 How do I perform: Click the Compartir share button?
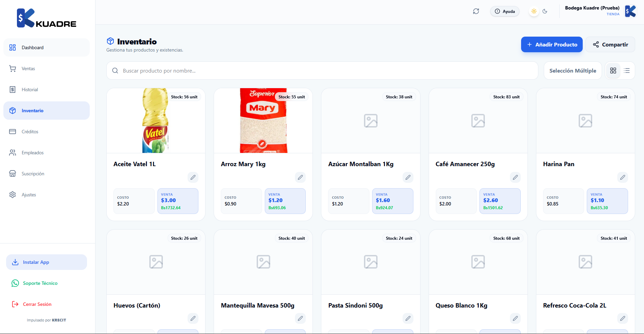pyautogui.click(x=610, y=44)
